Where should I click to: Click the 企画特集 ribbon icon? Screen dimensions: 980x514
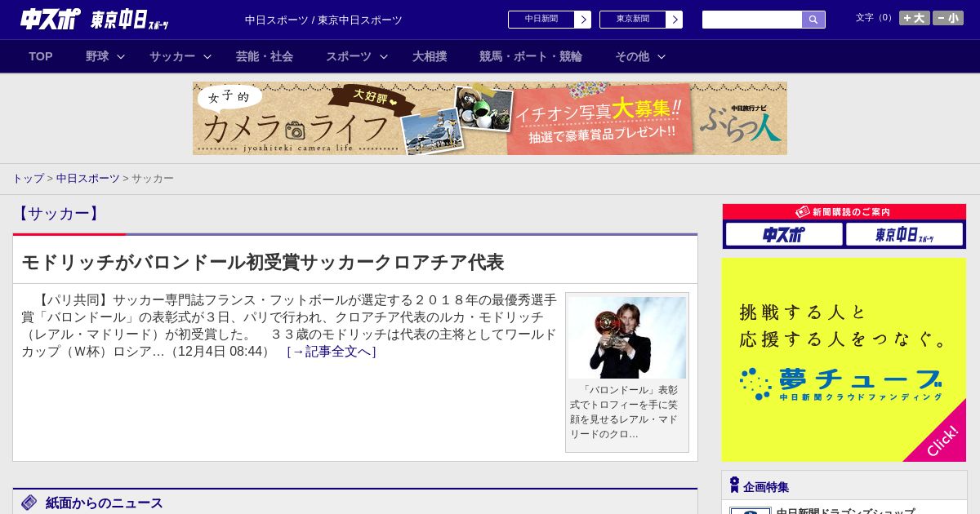click(734, 485)
